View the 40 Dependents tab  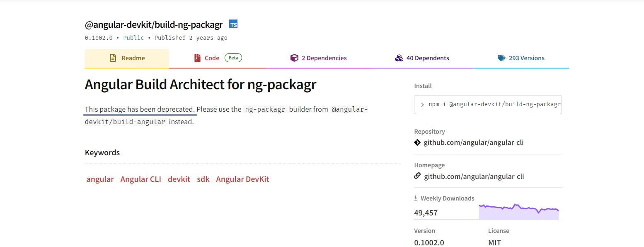[427, 58]
